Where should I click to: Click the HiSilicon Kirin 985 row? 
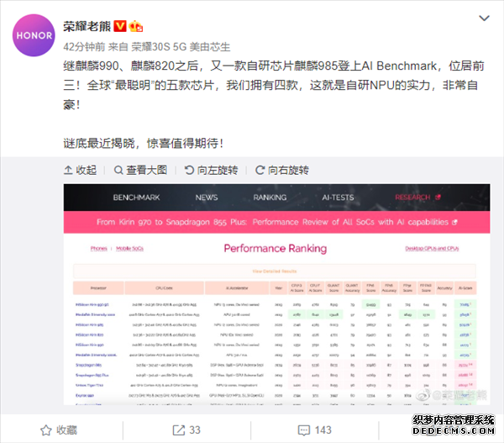tap(275, 324)
